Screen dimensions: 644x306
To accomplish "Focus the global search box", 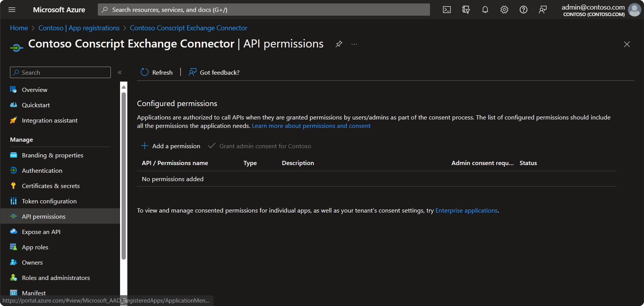I will pyautogui.click(x=264, y=10).
